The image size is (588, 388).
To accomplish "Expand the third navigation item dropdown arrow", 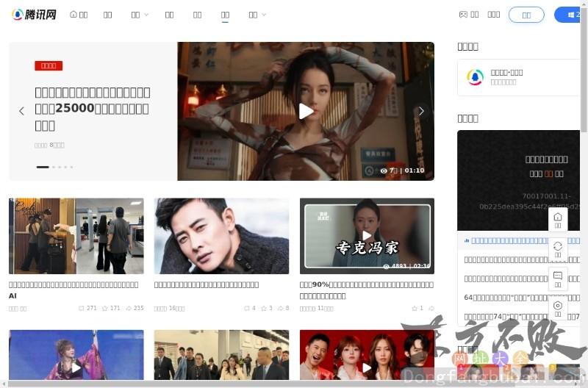I will click(x=146, y=15).
